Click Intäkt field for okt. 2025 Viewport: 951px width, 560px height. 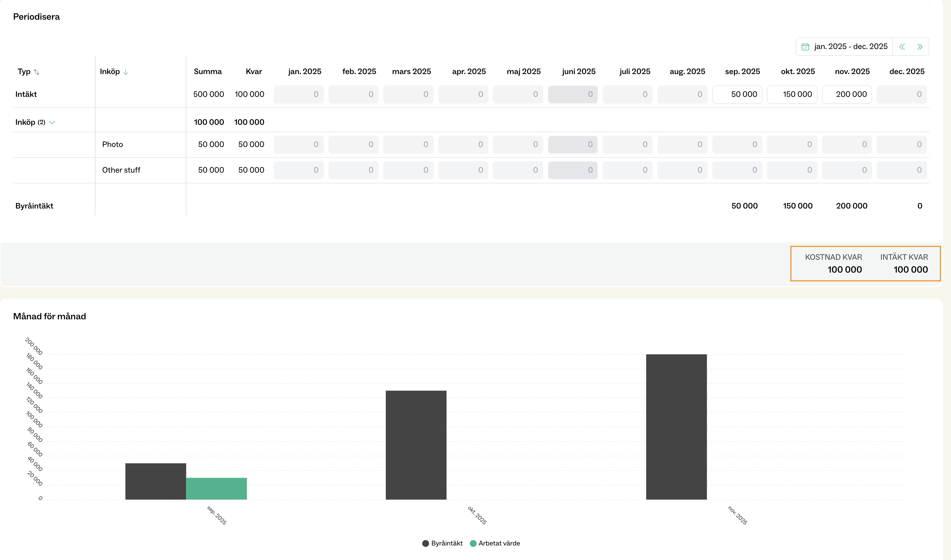(792, 94)
